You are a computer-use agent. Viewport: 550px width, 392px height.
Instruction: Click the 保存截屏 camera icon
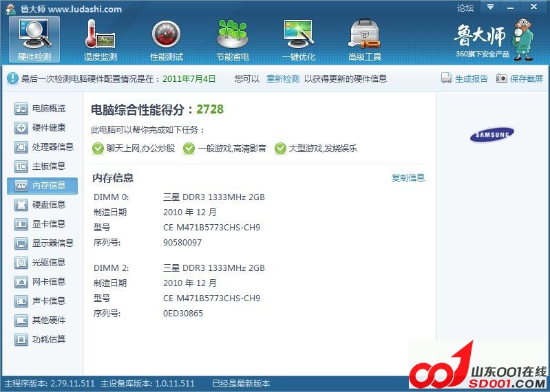tap(502, 78)
